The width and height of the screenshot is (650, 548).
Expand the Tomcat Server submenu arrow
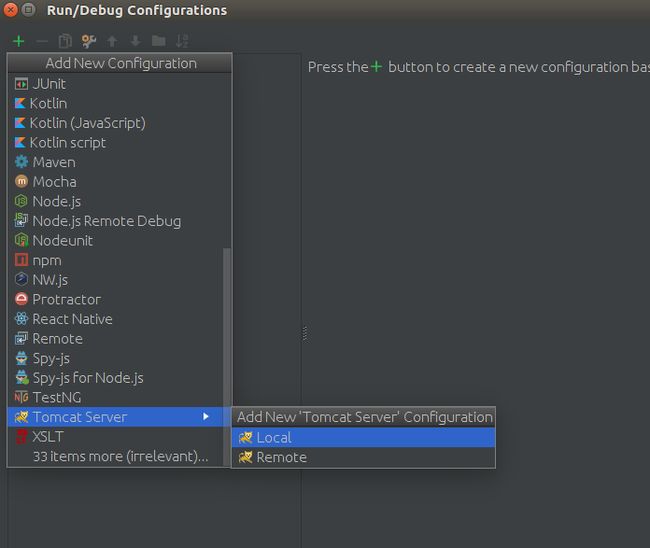[206, 417]
